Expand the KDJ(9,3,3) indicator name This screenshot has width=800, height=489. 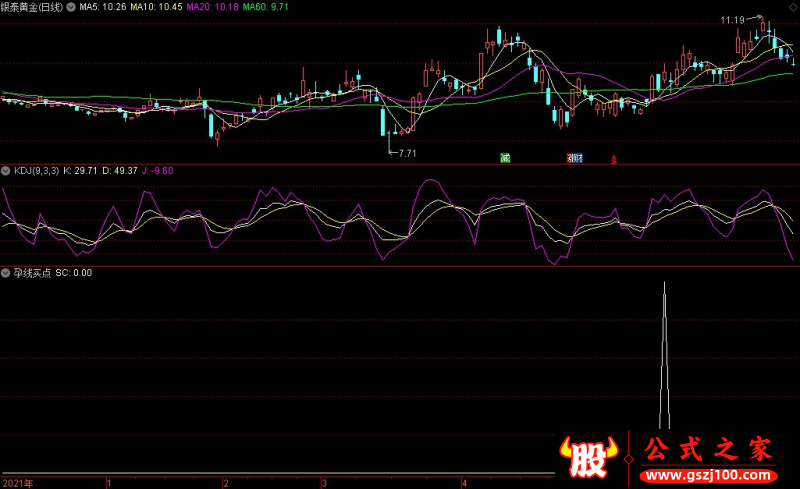click(36, 171)
